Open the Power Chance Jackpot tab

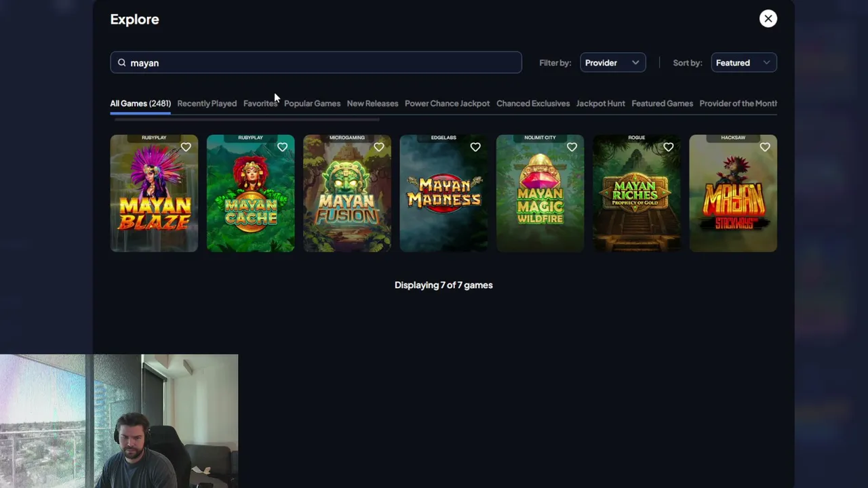(x=447, y=104)
